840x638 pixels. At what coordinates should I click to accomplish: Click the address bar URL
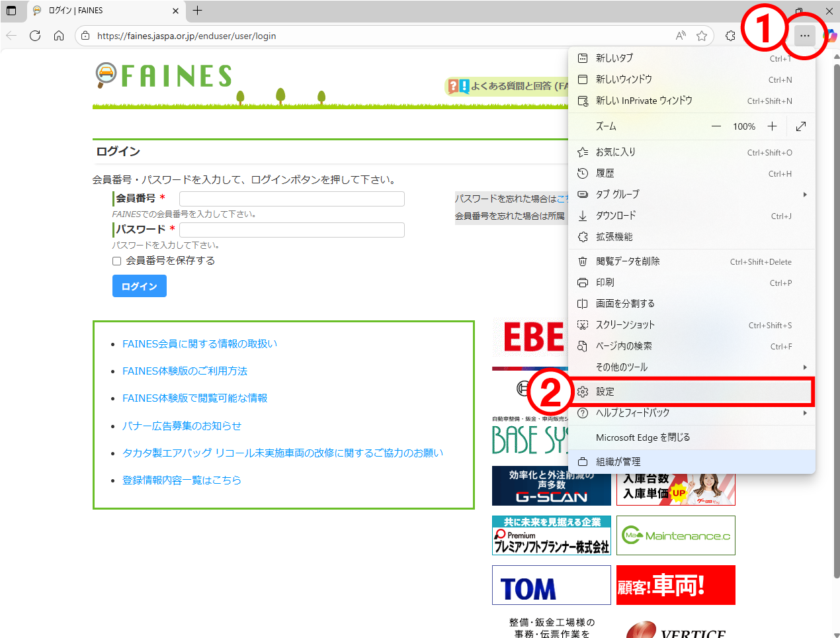coord(187,36)
